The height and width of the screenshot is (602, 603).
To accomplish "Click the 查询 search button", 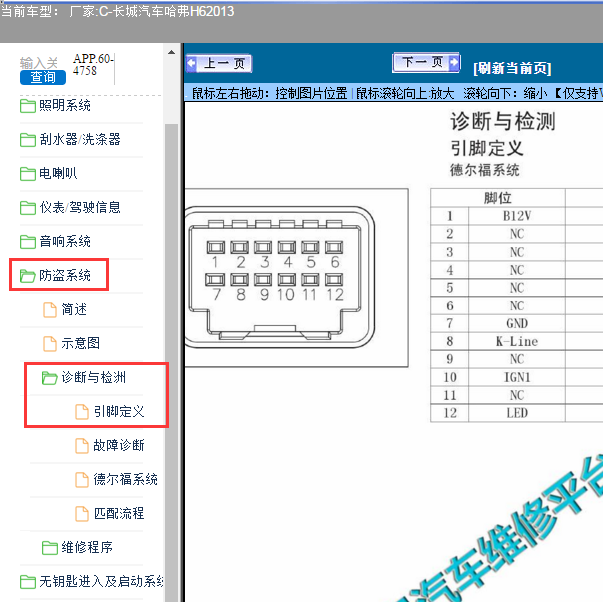I will 43,77.
